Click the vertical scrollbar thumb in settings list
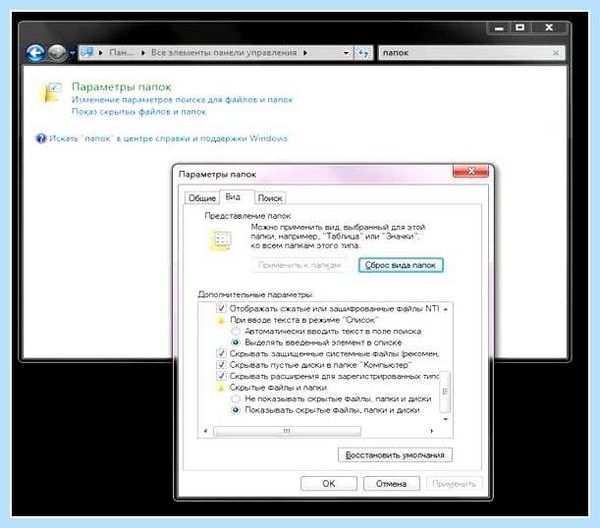600x528 pixels. point(445,392)
